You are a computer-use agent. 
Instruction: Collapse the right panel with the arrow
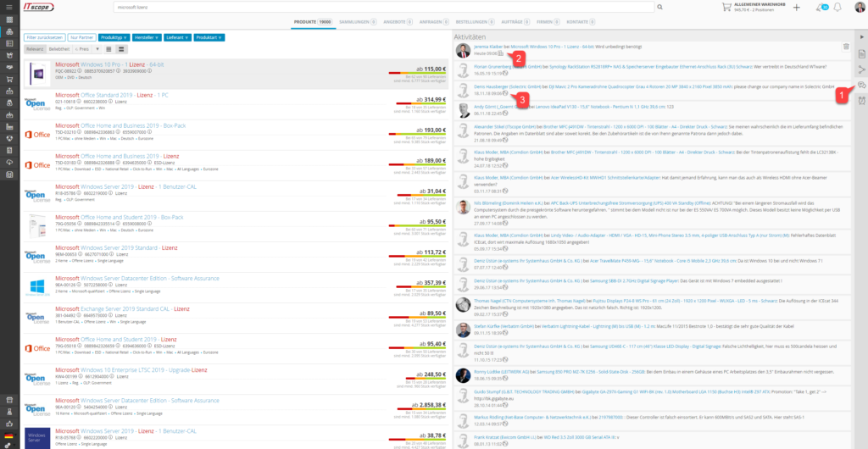click(861, 37)
